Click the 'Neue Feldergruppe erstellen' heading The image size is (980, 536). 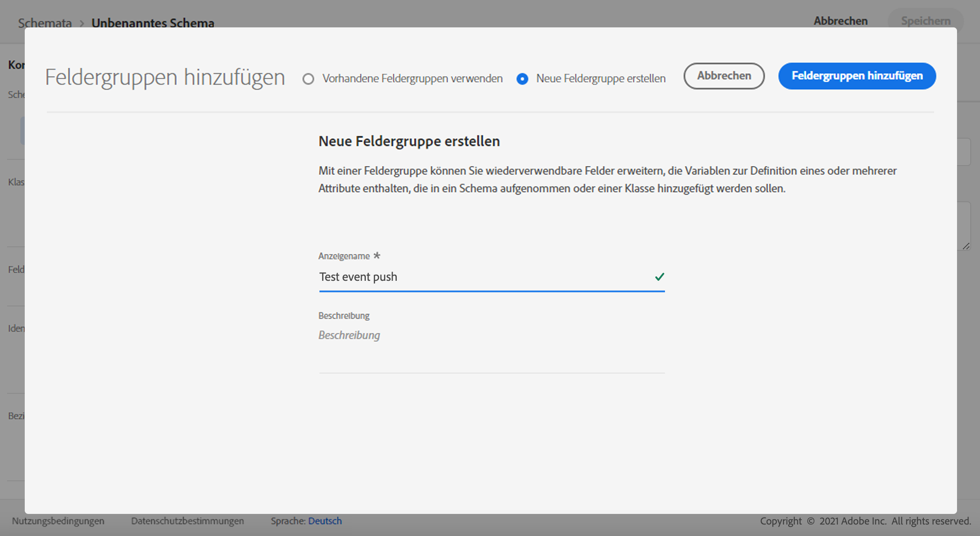click(409, 141)
